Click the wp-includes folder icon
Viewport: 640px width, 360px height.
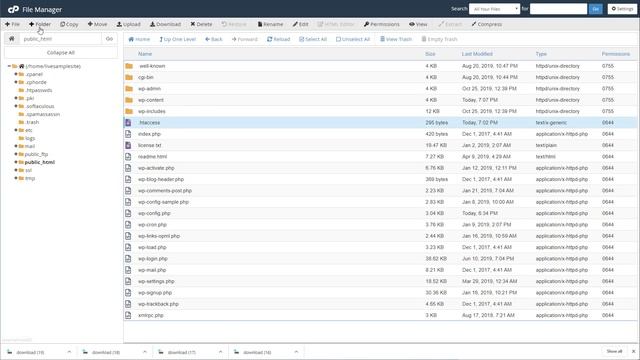point(129,111)
